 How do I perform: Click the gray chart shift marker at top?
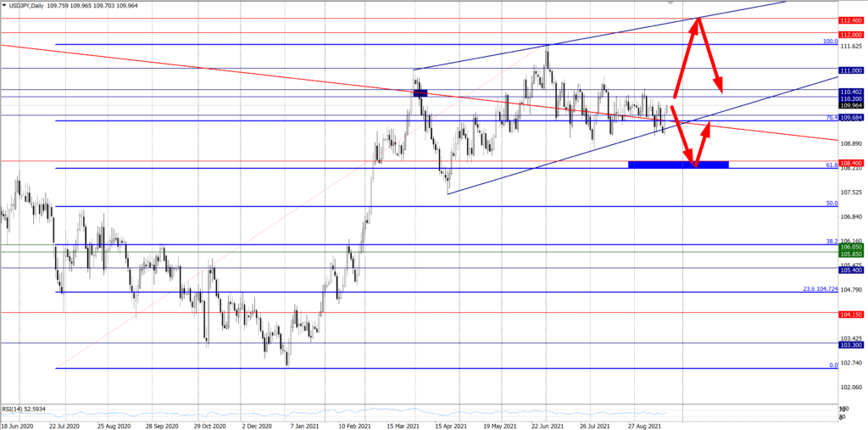point(671,3)
